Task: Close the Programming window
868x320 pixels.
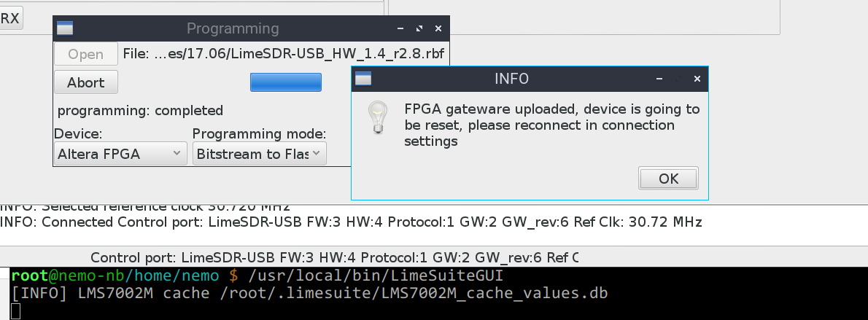Action: pyautogui.click(x=438, y=28)
